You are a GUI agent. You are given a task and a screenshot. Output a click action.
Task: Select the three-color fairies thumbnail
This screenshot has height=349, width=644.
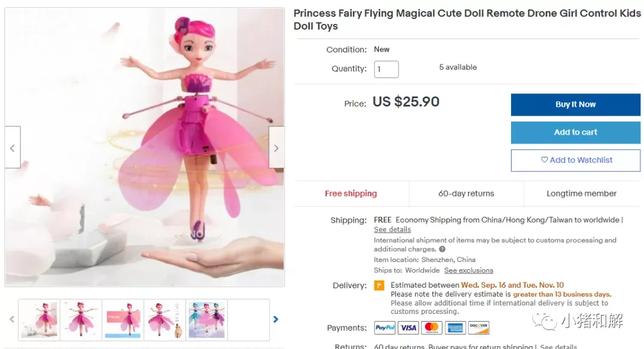click(x=207, y=320)
